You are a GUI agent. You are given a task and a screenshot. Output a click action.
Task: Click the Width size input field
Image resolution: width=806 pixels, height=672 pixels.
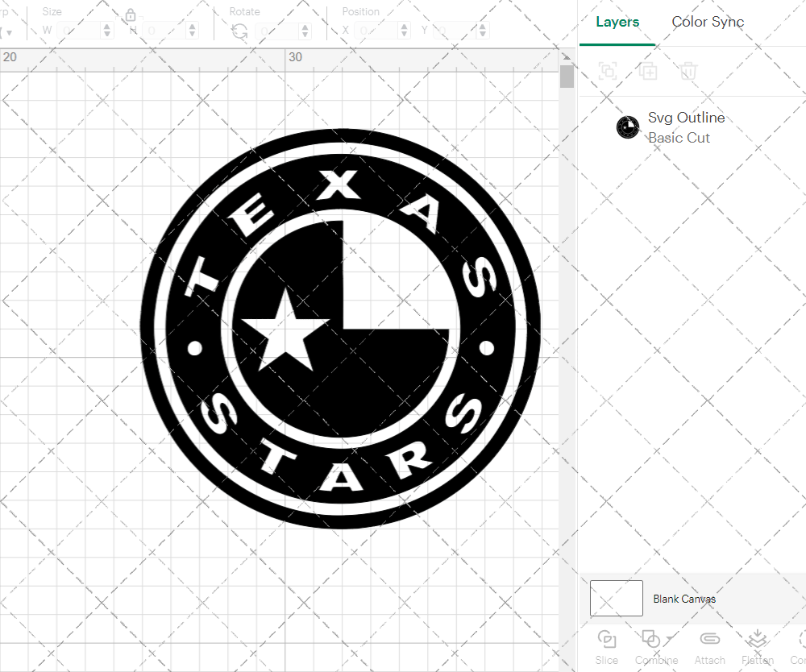(80, 31)
